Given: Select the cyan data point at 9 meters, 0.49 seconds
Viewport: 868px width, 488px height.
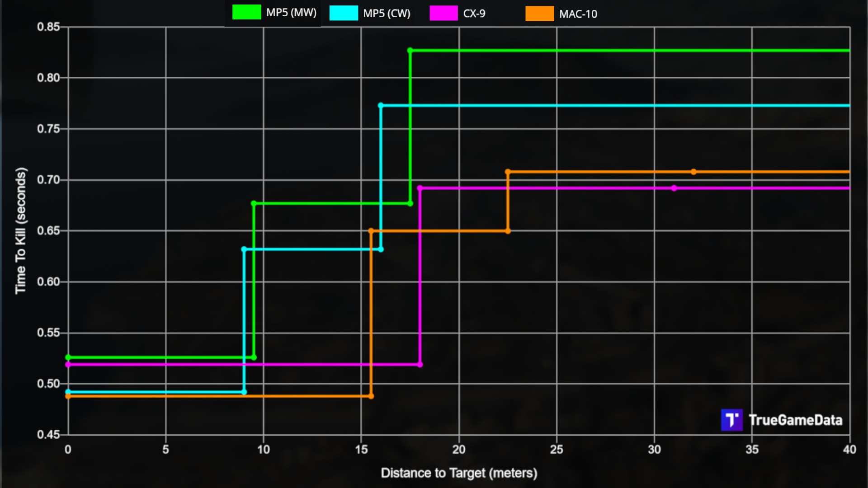Looking at the screenshot, I should click(244, 392).
